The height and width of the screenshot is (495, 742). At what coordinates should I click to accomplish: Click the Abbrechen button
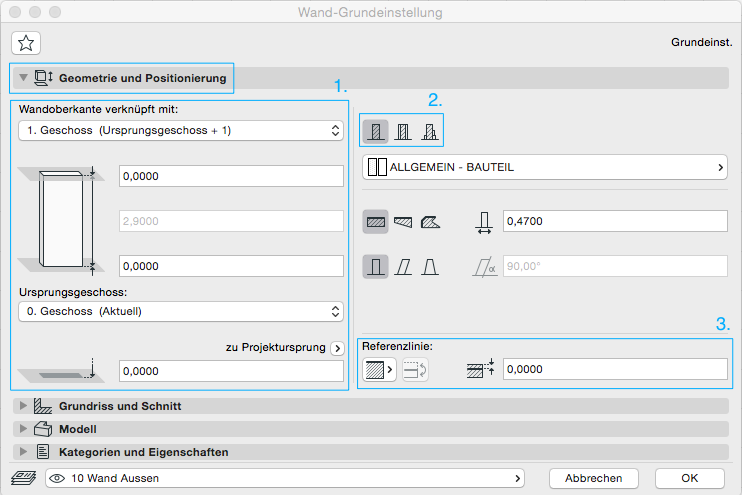pos(593,478)
